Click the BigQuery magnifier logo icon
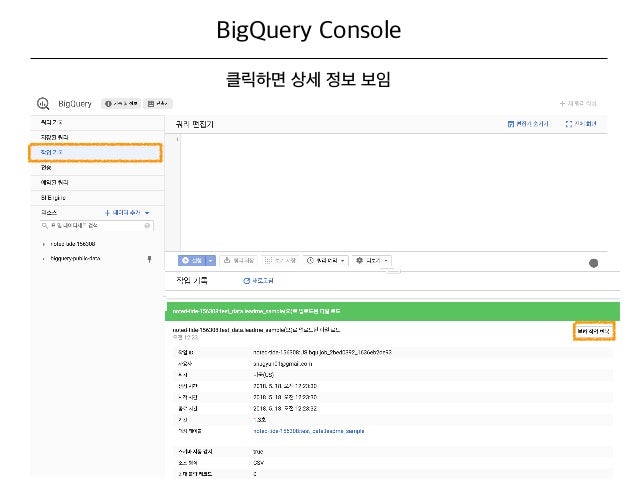This screenshot has height=479, width=638. 43,104
